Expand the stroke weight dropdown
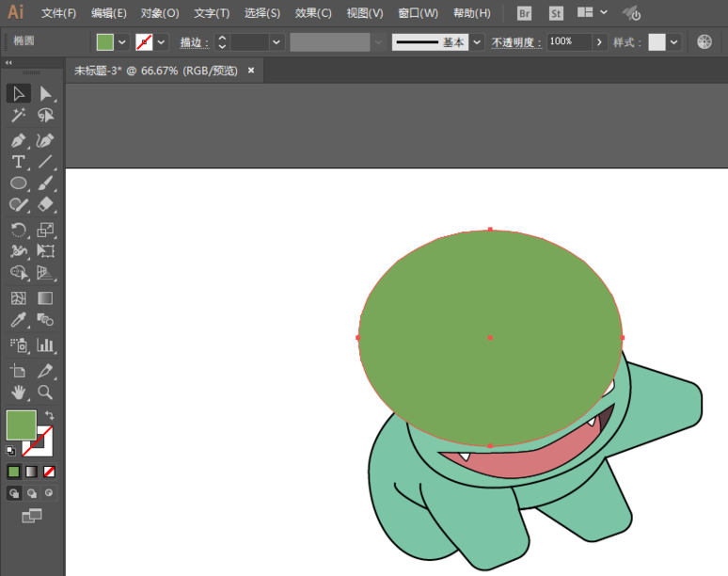The width and height of the screenshot is (728, 576). [x=277, y=42]
